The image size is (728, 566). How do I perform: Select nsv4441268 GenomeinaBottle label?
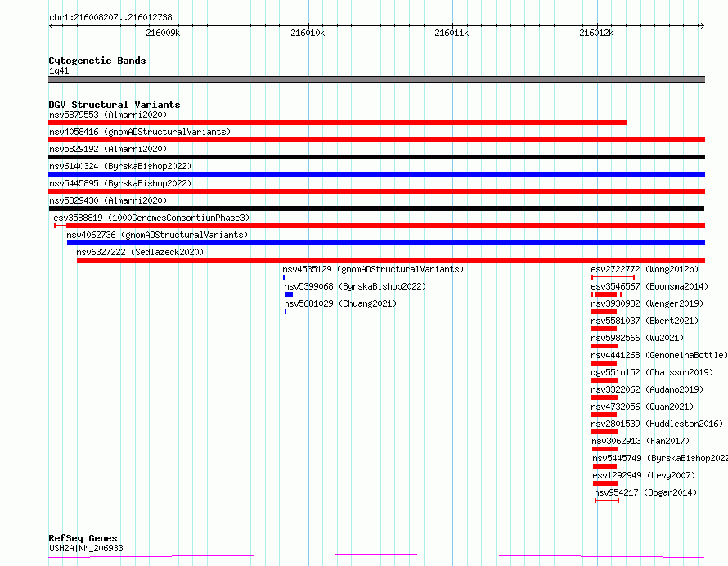(x=659, y=355)
